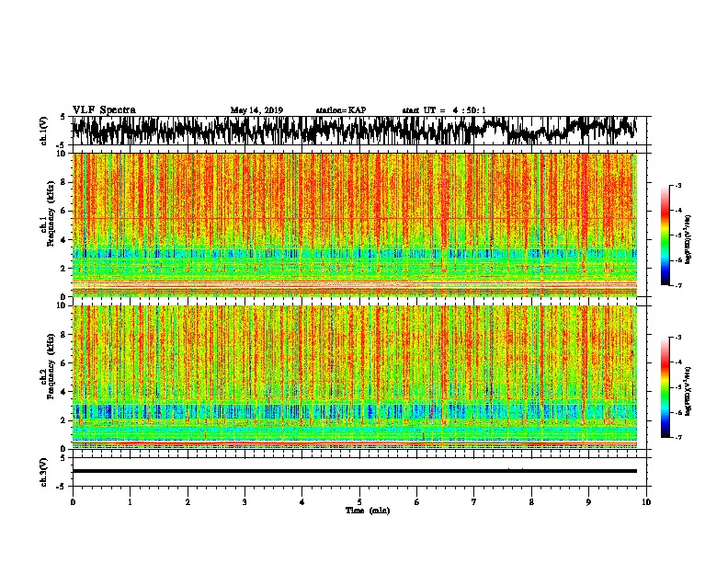Click the "ch.3(V)" axis label
Viewport: 728px width, 563px height.
coord(44,472)
